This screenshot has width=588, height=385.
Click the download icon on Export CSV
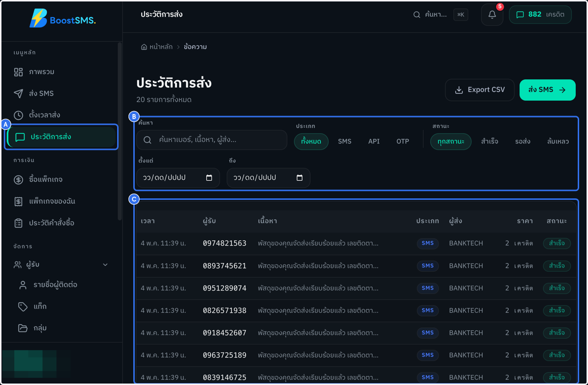459,90
